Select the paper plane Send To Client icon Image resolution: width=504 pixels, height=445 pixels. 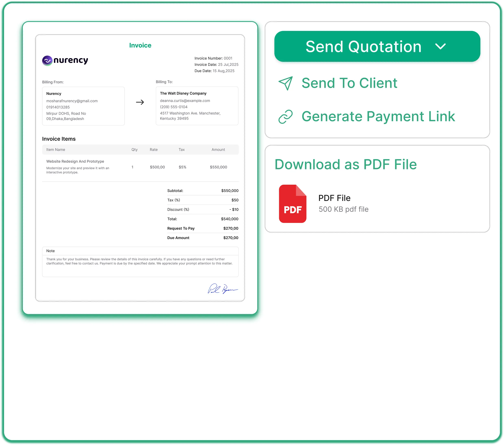click(x=286, y=83)
